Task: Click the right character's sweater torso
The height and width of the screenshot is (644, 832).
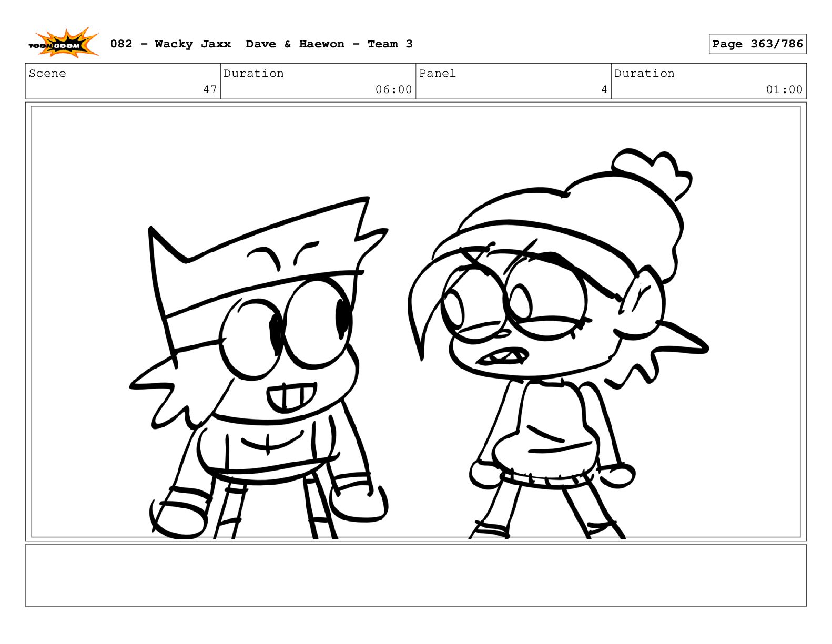Action: [552, 431]
